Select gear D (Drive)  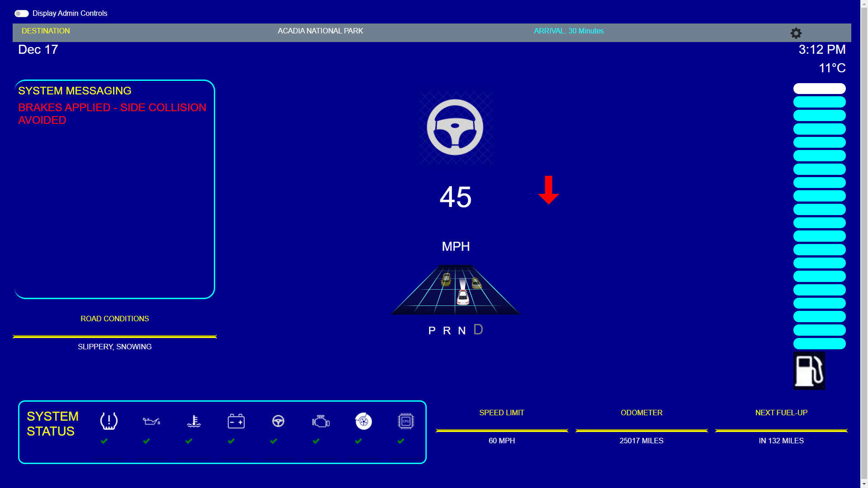(x=478, y=330)
